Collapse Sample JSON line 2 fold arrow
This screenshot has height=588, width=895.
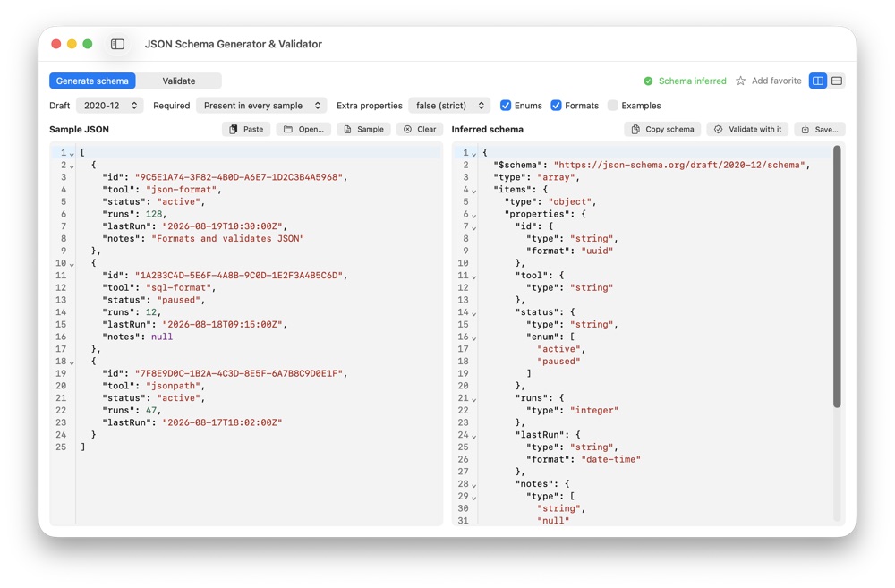click(x=72, y=166)
